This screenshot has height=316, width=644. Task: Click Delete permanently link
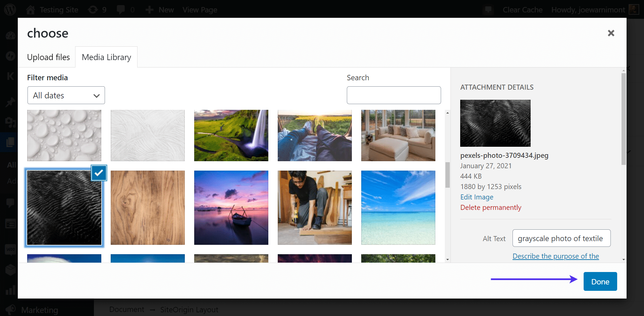click(x=491, y=208)
